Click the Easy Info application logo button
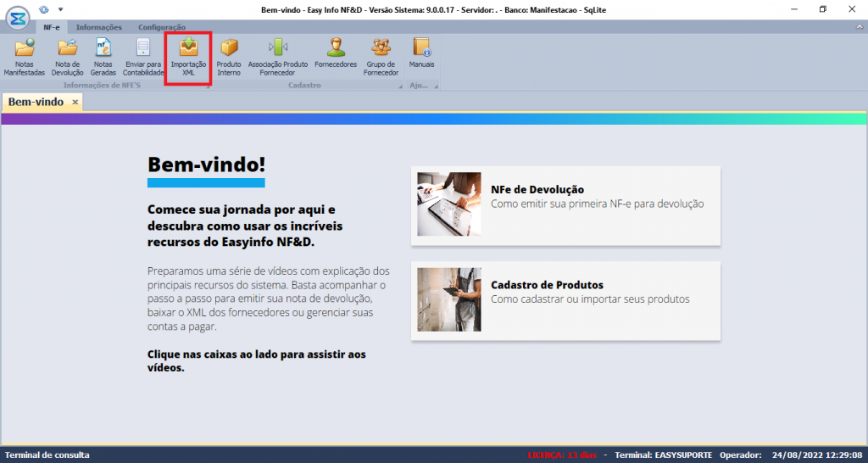The height and width of the screenshot is (463, 868). pyautogui.click(x=18, y=19)
